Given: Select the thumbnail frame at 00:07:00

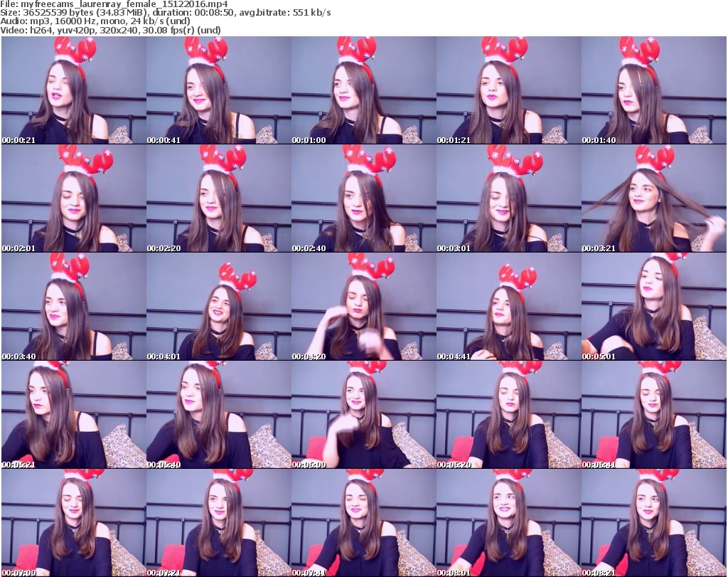Looking at the screenshot, I should tap(74, 523).
